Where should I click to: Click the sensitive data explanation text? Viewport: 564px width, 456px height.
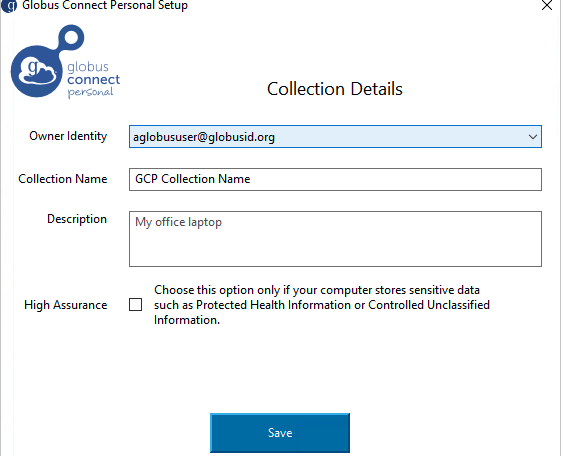click(x=322, y=305)
